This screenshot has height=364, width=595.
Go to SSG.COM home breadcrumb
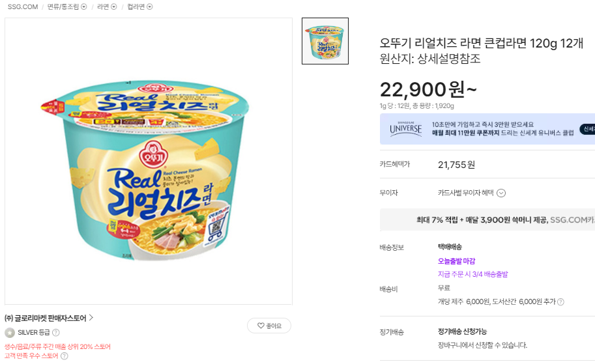[x=23, y=7]
